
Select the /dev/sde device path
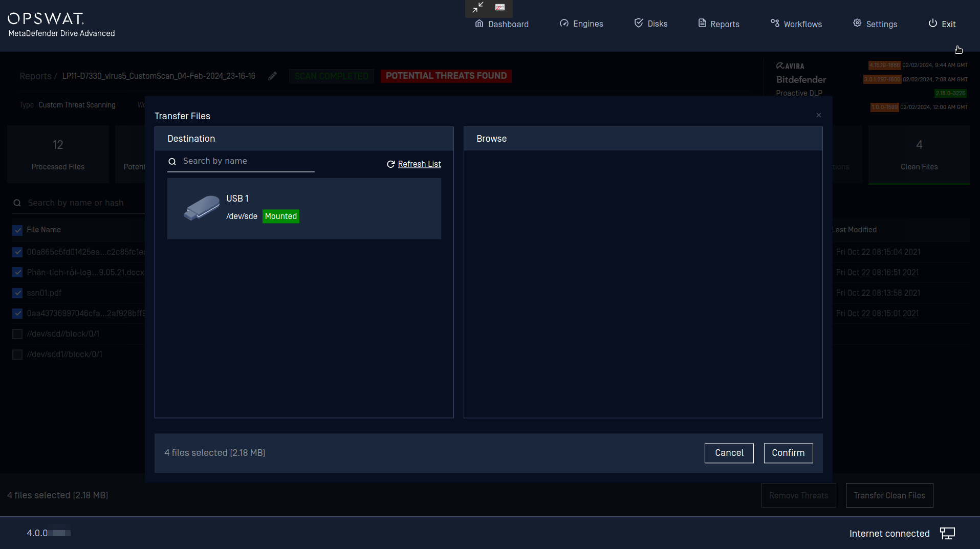pos(242,216)
